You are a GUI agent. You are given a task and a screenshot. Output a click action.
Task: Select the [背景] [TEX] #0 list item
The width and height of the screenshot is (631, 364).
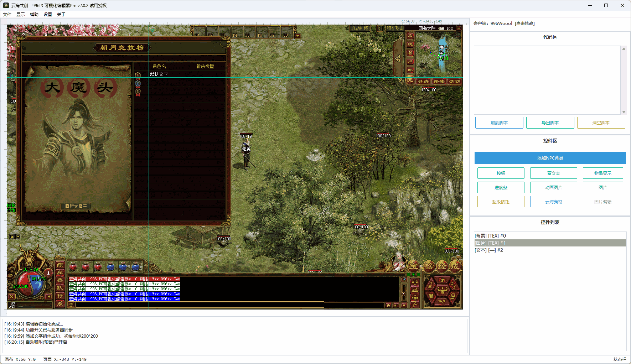(550, 236)
